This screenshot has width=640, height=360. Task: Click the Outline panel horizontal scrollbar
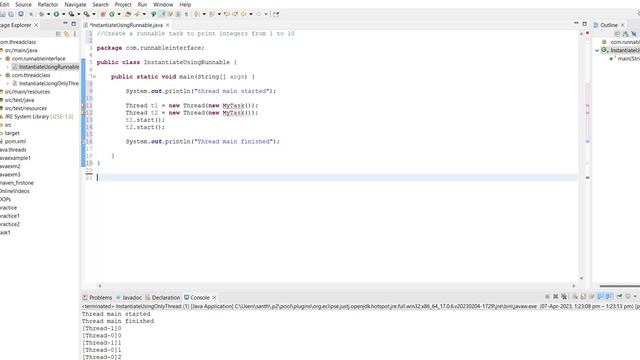pyautogui.click(x=620, y=286)
